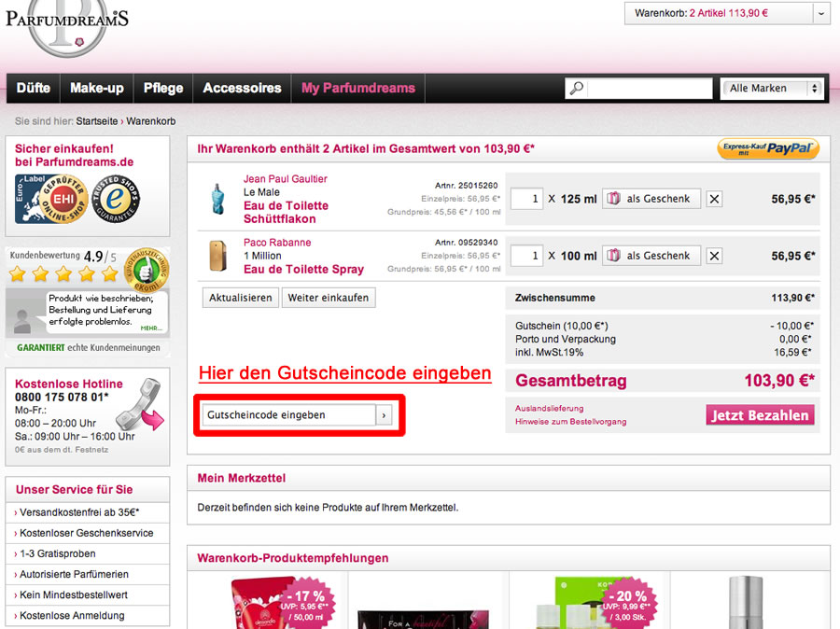Submit Gutscheincode with arrow button

(x=384, y=415)
